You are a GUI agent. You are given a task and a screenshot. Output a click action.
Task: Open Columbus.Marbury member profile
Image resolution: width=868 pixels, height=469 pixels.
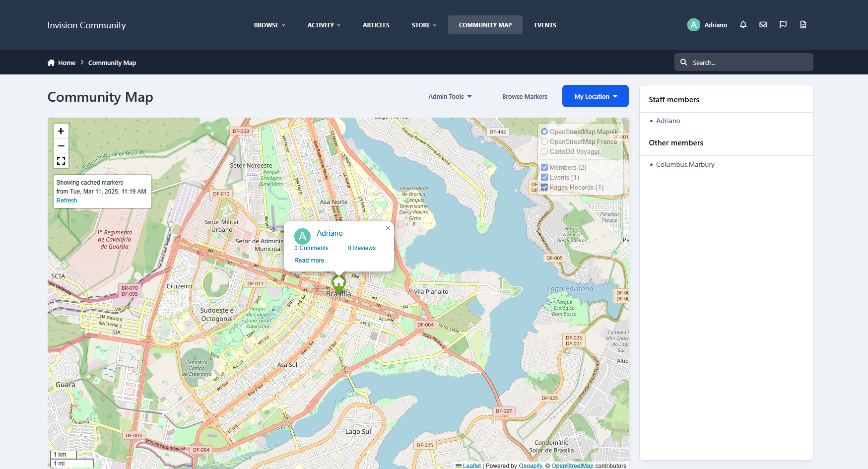[685, 164]
